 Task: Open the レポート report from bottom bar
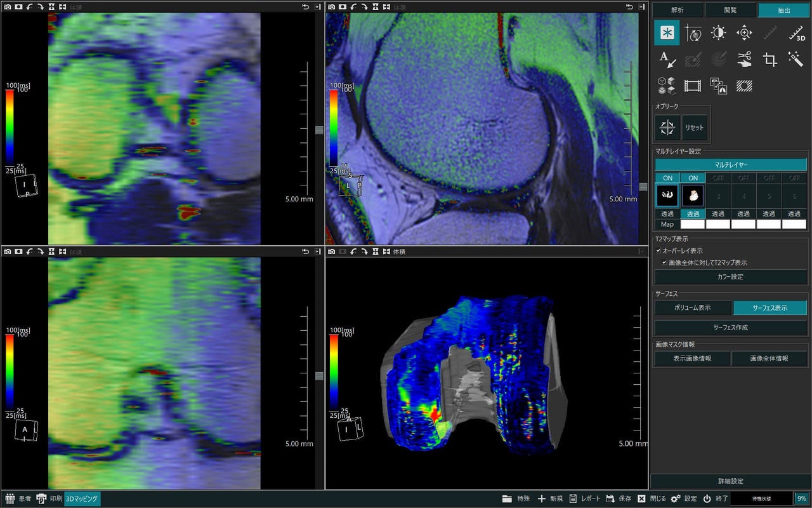coord(585,498)
